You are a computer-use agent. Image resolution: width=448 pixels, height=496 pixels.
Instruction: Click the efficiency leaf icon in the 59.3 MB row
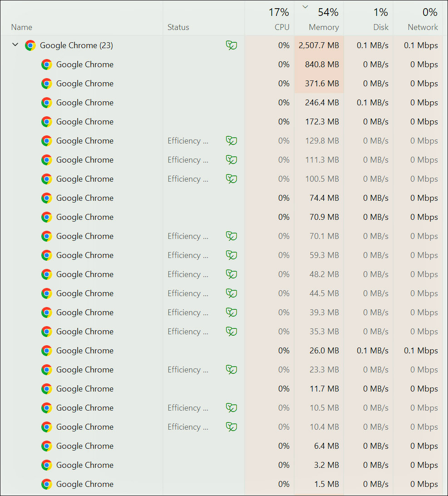[x=231, y=255]
